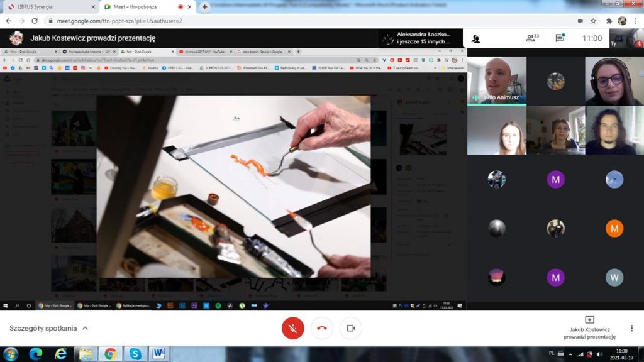Open Chrome's three-dot menu

pos(636,21)
